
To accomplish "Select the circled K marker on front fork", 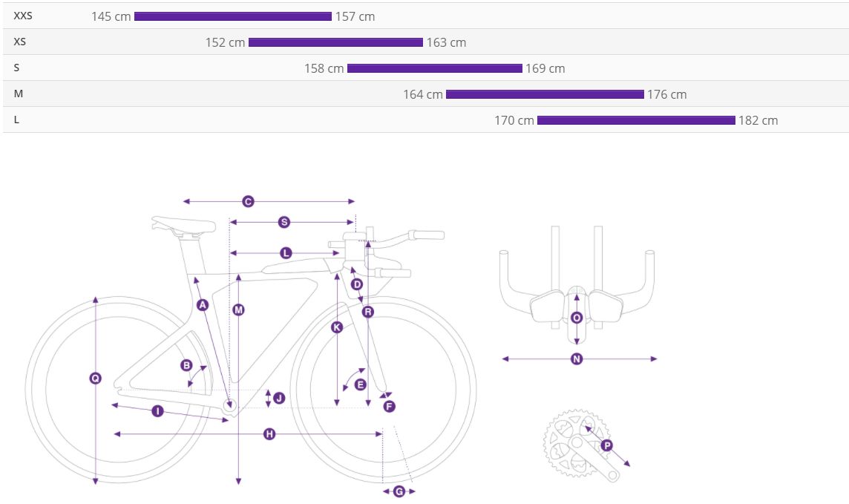I will [337, 327].
